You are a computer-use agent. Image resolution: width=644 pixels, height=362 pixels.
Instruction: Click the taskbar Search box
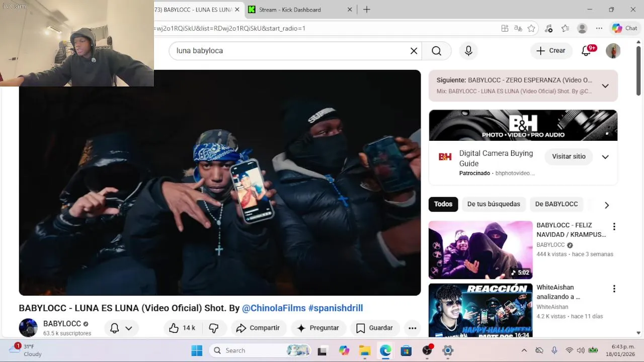point(260,350)
